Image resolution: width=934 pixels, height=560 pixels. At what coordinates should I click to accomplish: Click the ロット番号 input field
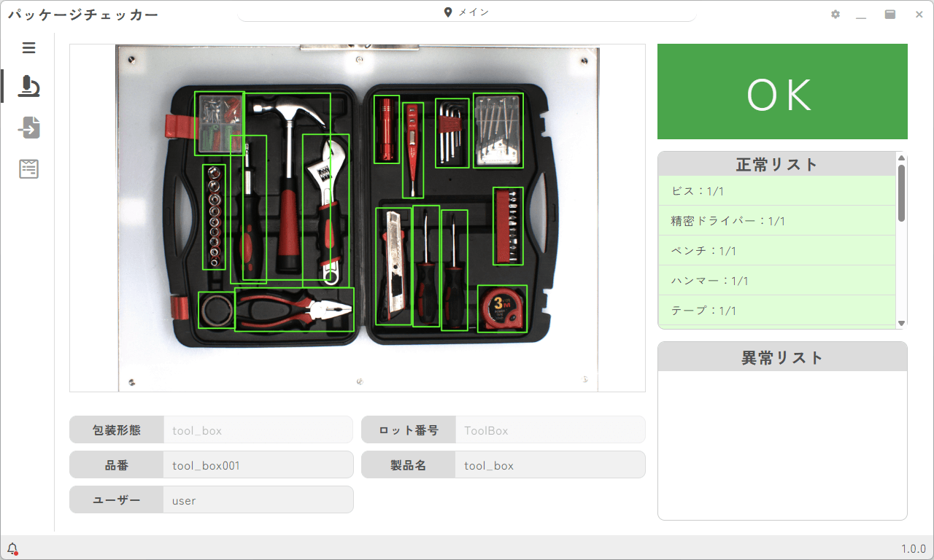pyautogui.click(x=549, y=429)
